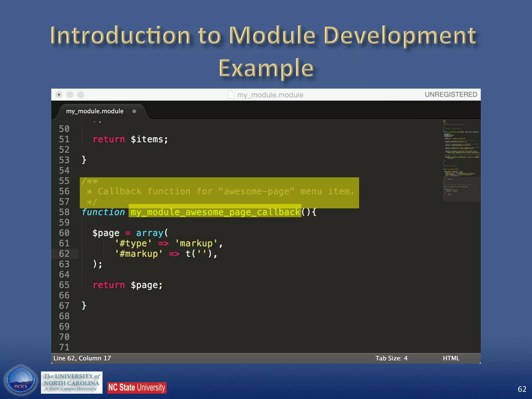Viewport: 532px width, 399px height.
Task: Click highlighted my_module_awesome_page_callback function name
Action: [215, 212]
